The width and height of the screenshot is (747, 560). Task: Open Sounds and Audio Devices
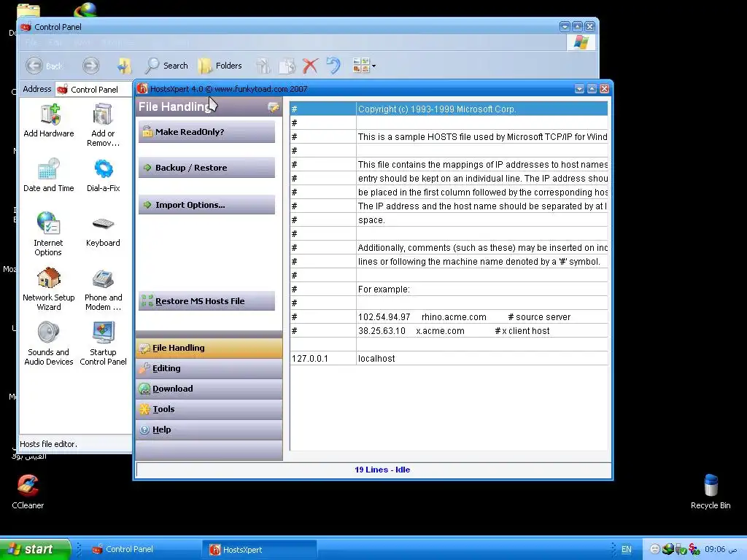49,343
